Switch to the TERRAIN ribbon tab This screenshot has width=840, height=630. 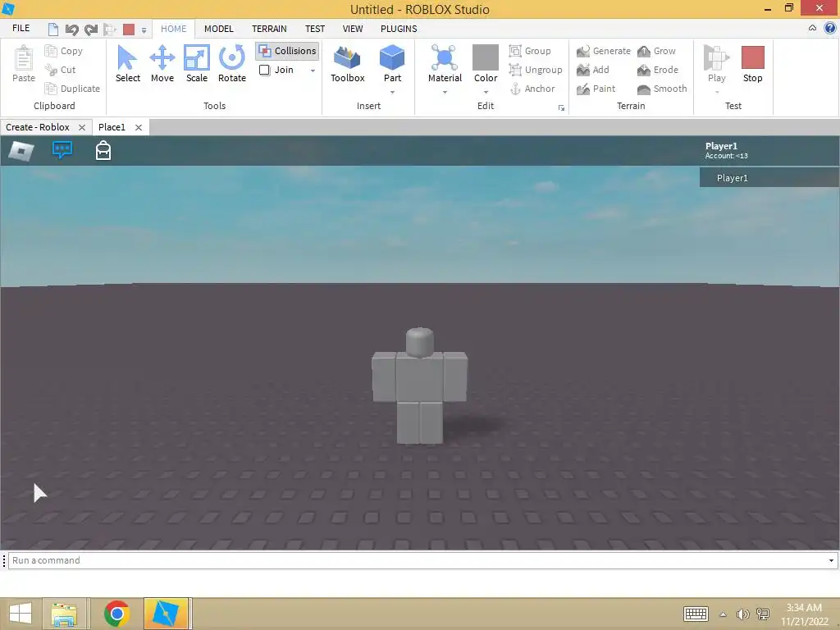[269, 29]
